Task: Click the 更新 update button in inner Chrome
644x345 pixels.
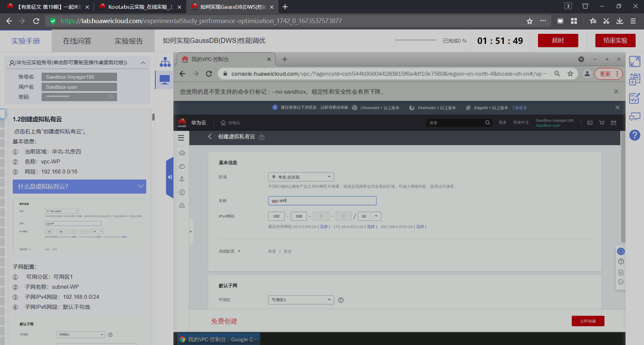Action: 608,74
